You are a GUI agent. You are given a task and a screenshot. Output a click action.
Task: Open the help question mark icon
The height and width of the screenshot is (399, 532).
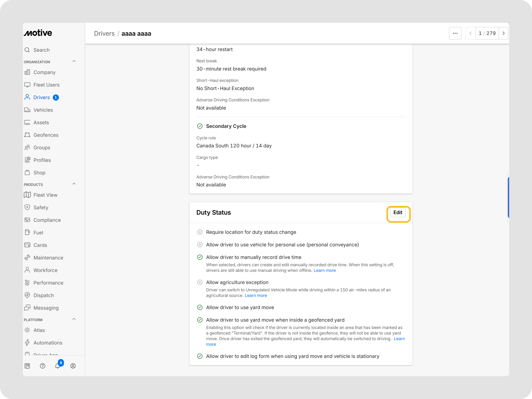coord(43,366)
